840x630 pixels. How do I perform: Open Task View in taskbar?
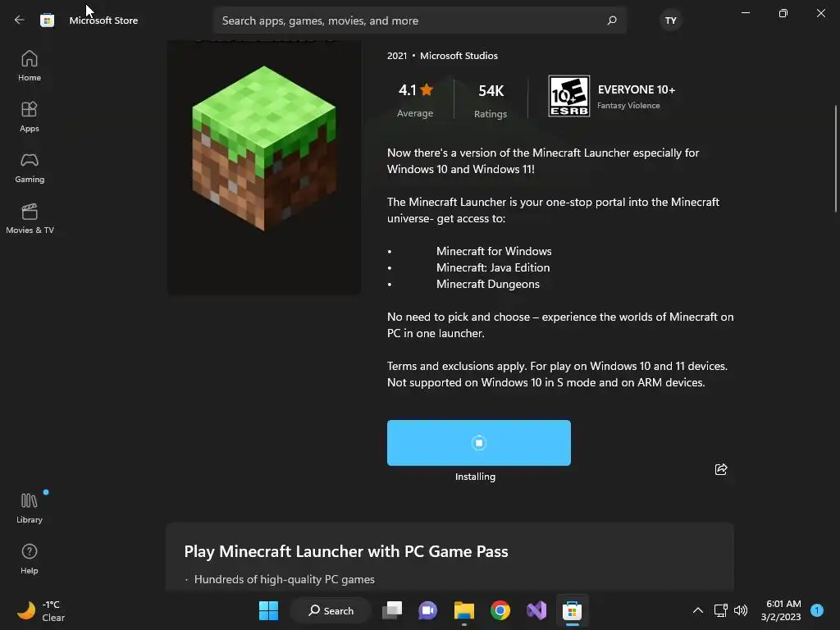(392, 610)
